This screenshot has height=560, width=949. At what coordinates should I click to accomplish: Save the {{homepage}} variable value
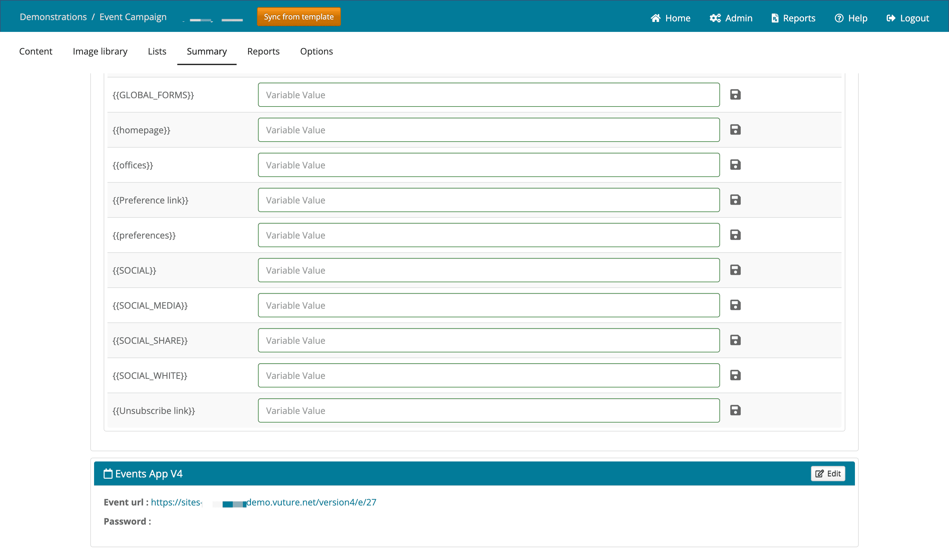coord(735,130)
